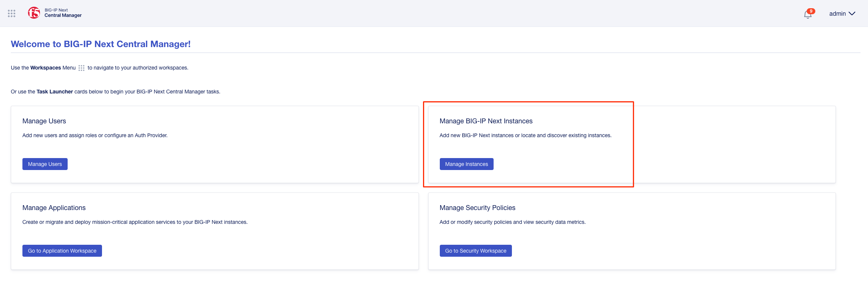Click the Manage Users button
Image resolution: width=868 pixels, height=284 pixels.
coord(45,164)
